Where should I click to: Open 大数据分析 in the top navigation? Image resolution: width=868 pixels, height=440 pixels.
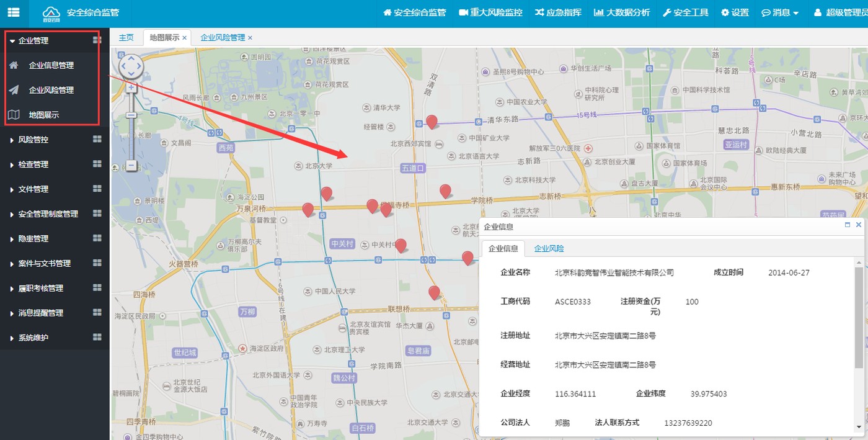[x=622, y=12]
